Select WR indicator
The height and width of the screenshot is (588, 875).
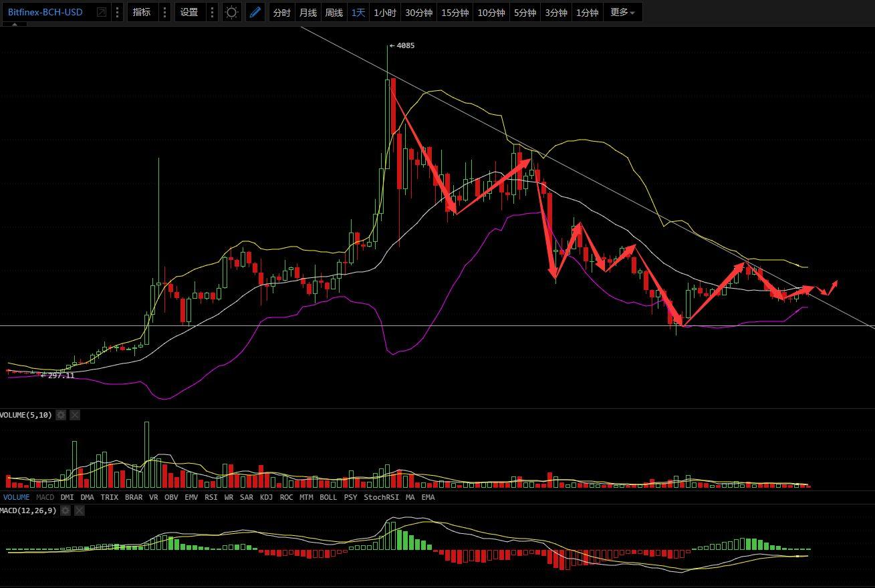click(229, 497)
